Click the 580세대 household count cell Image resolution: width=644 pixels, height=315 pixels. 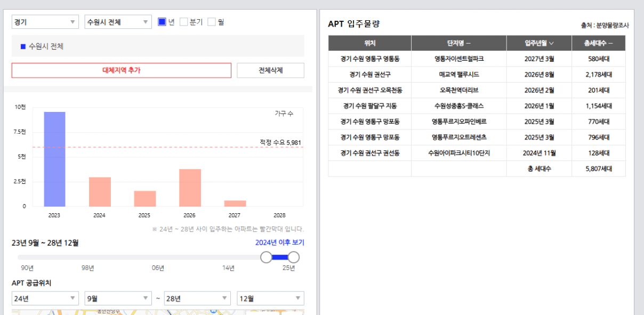(598, 59)
